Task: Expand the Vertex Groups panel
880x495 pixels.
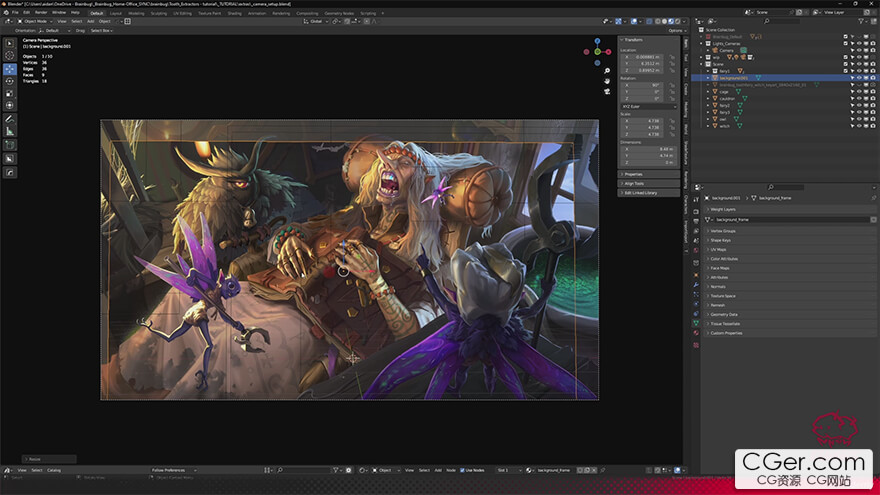Action: 790,231
